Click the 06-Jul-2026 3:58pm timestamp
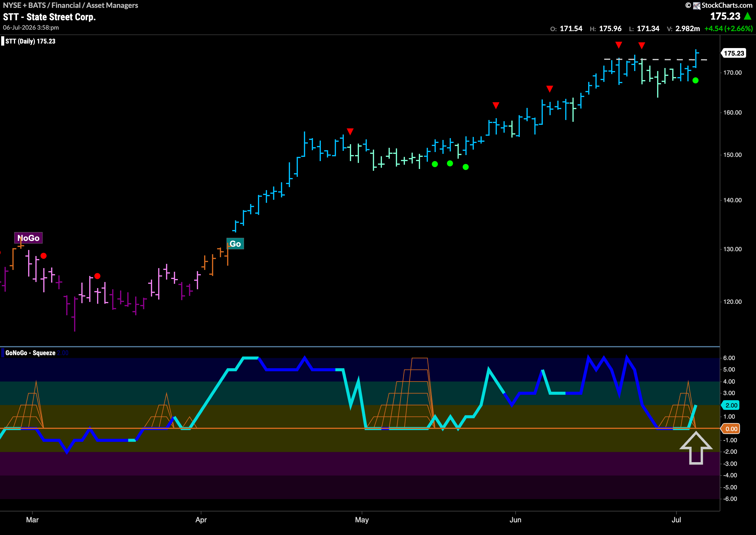Viewport: 756px width, 535px height. (x=31, y=28)
